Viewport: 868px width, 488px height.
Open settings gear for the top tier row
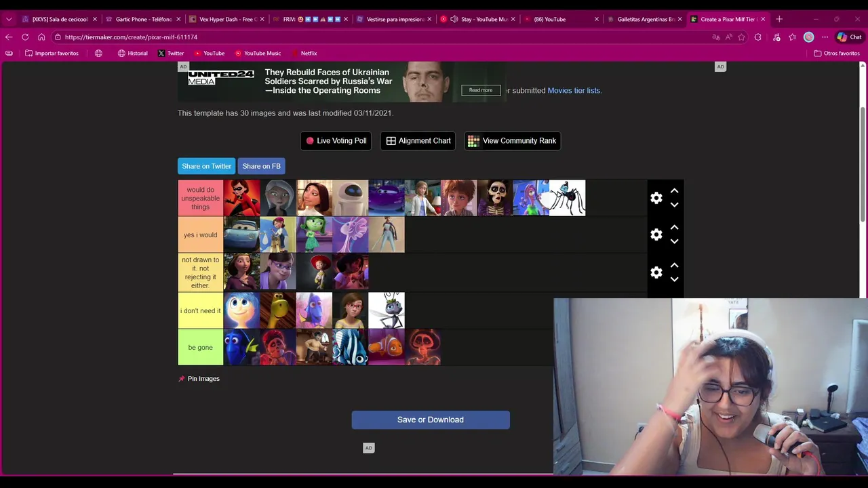click(656, 198)
